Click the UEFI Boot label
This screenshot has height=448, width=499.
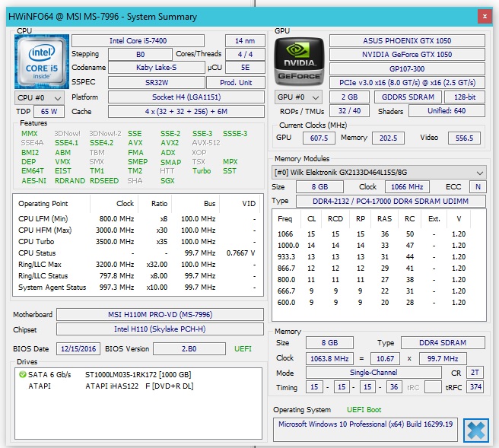pyautogui.click(x=364, y=410)
